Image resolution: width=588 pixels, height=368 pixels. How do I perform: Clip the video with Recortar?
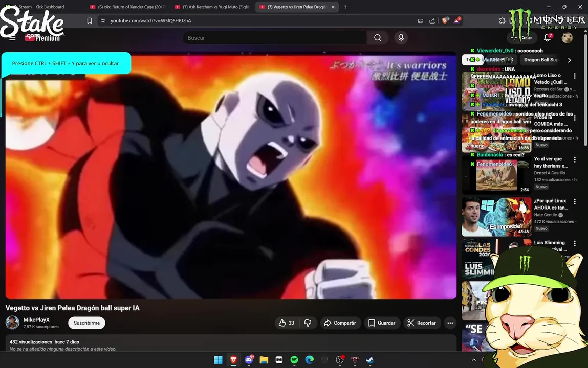422,323
